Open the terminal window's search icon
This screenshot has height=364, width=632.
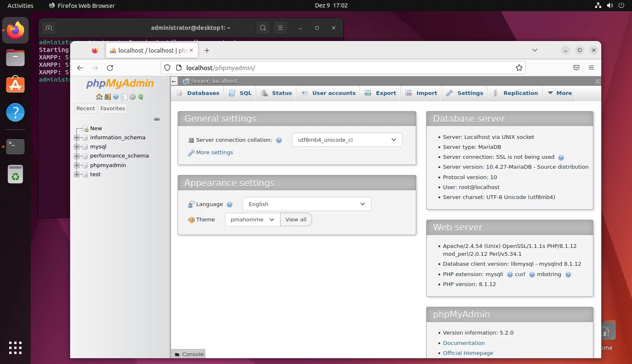[x=263, y=28]
